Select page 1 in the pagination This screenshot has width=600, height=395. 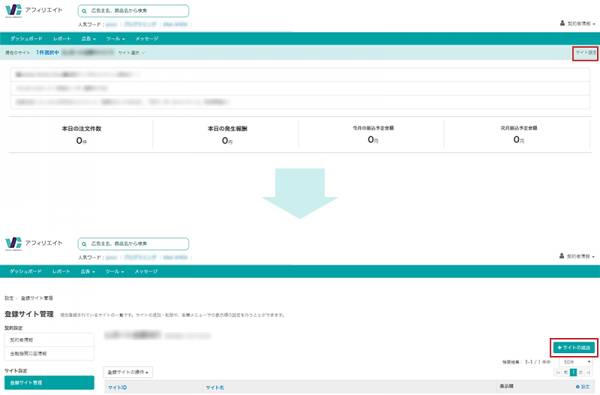click(573, 372)
